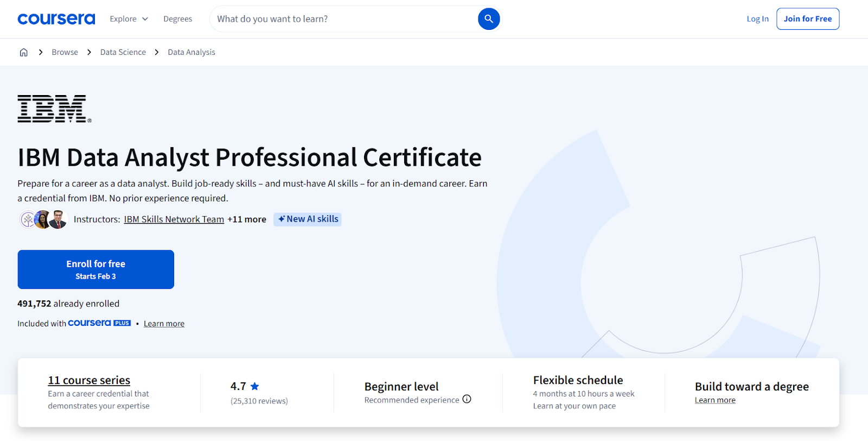Click the Join for Free button

point(808,19)
